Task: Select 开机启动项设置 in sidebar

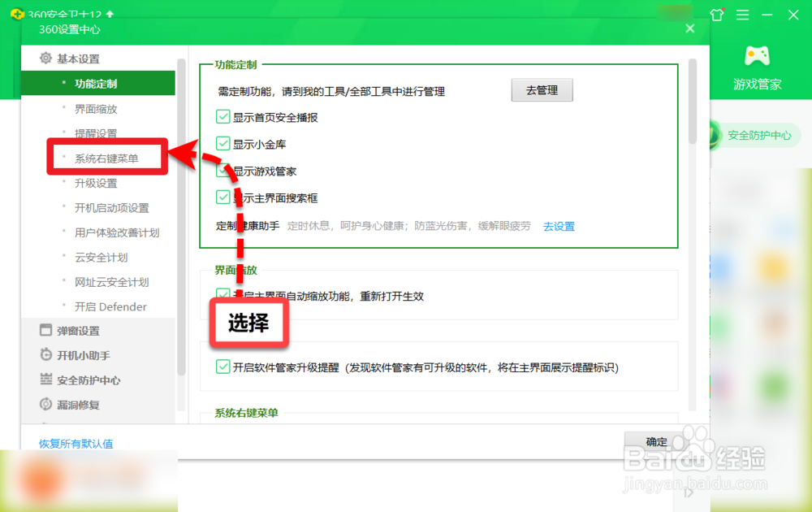Action: point(112,208)
